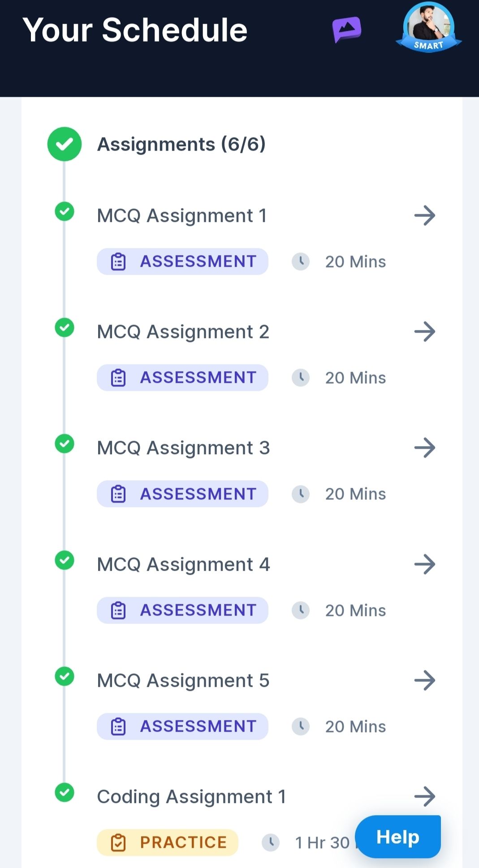Click the large Assignments completed check circle

coord(65,144)
